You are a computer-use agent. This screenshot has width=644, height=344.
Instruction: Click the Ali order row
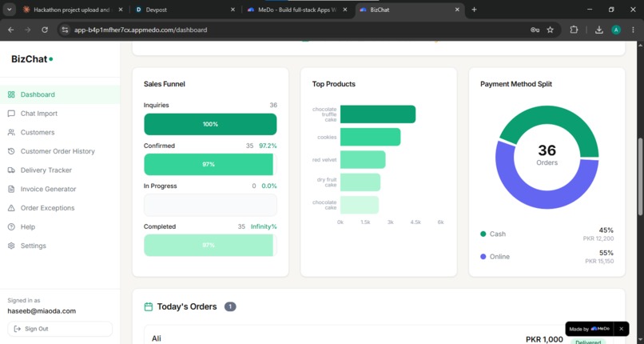click(378, 335)
